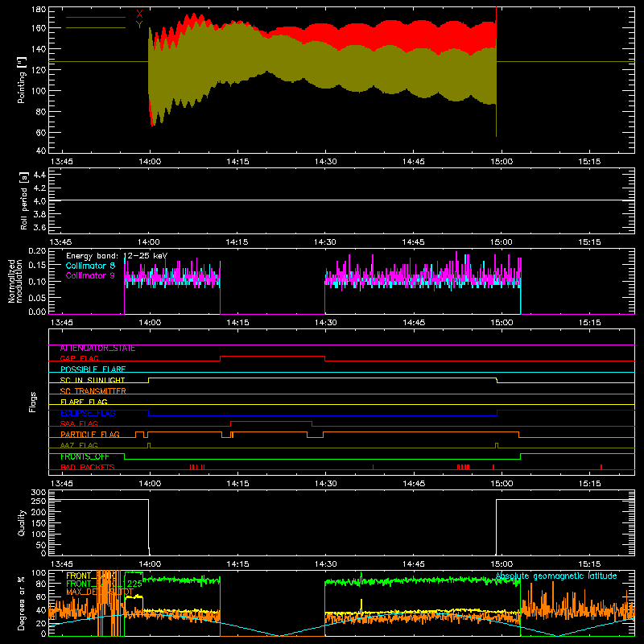The height and width of the screenshot is (644, 644).
Task: Click the 14:15 time label under modulation plot
Action: (237, 323)
